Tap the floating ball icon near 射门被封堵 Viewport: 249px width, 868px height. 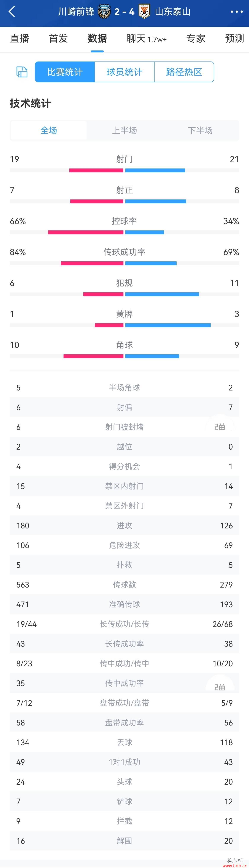point(220,427)
